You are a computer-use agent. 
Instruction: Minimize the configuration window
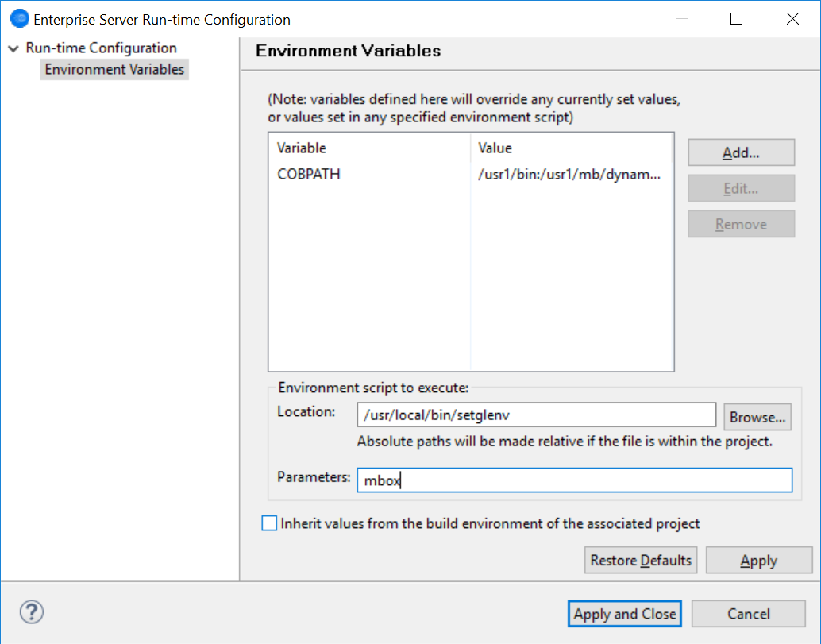[680, 19]
